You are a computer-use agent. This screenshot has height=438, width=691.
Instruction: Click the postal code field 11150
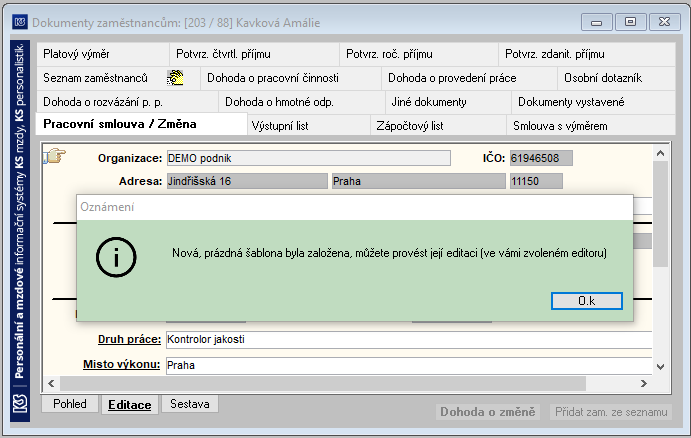[x=536, y=181]
